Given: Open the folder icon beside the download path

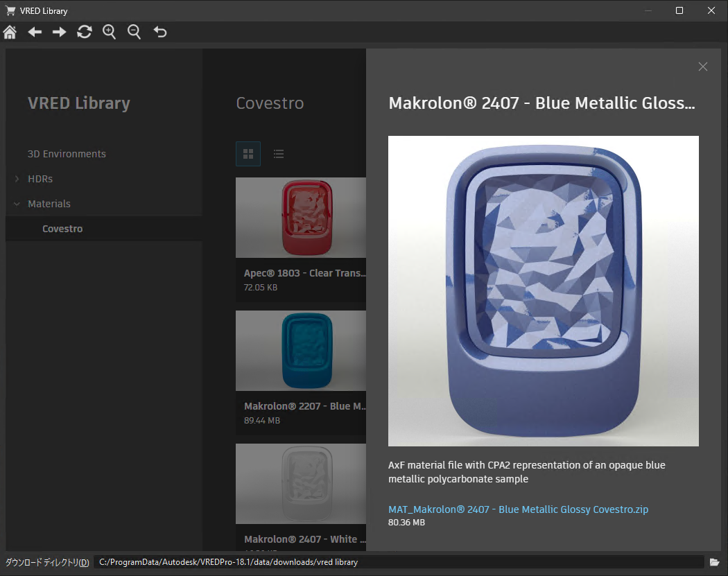Looking at the screenshot, I should tap(716, 562).
